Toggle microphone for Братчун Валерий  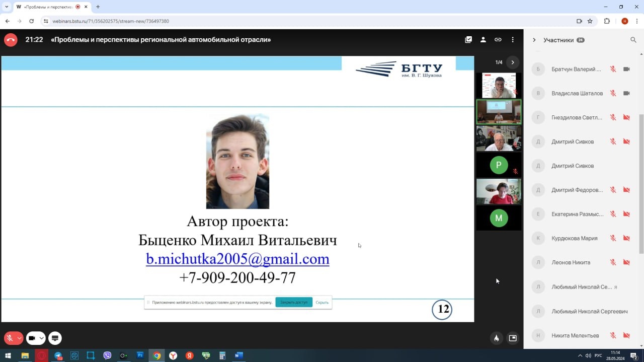pos(613,69)
